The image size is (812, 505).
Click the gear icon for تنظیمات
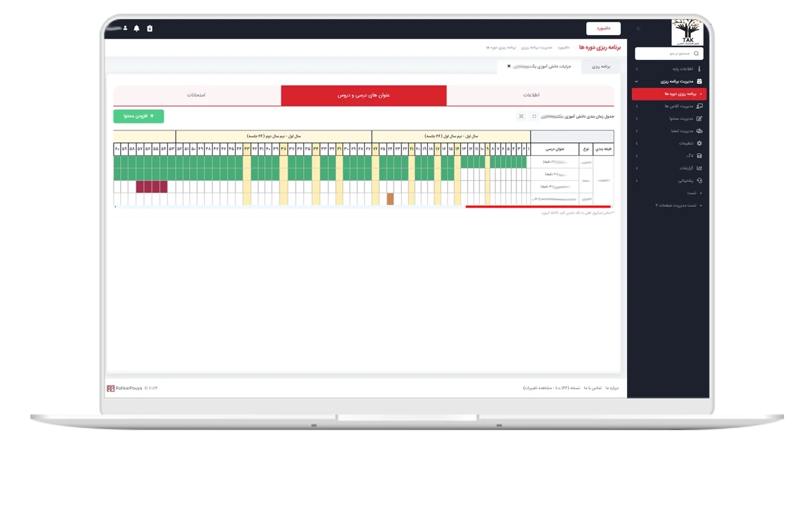click(699, 143)
